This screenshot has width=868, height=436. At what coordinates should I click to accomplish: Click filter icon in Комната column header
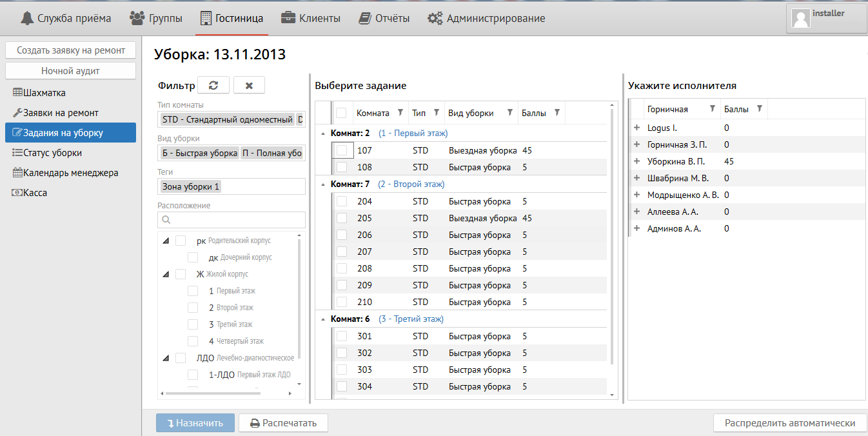(x=400, y=112)
